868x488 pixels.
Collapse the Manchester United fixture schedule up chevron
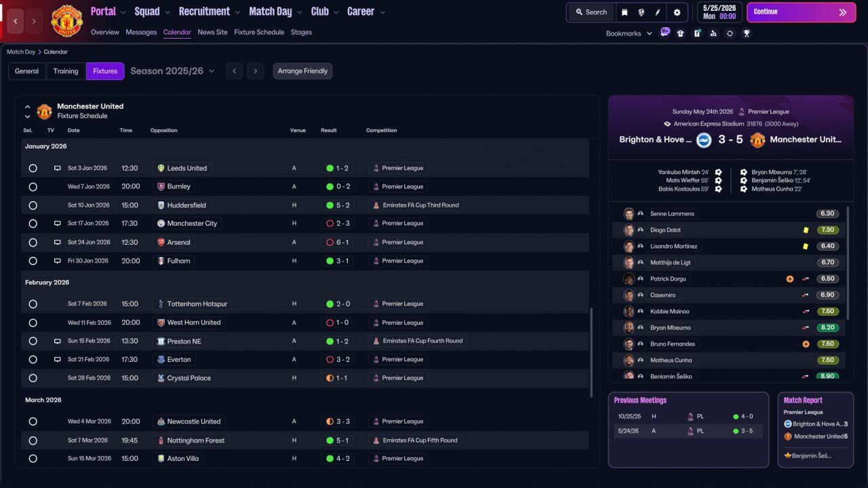click(28, 106)
